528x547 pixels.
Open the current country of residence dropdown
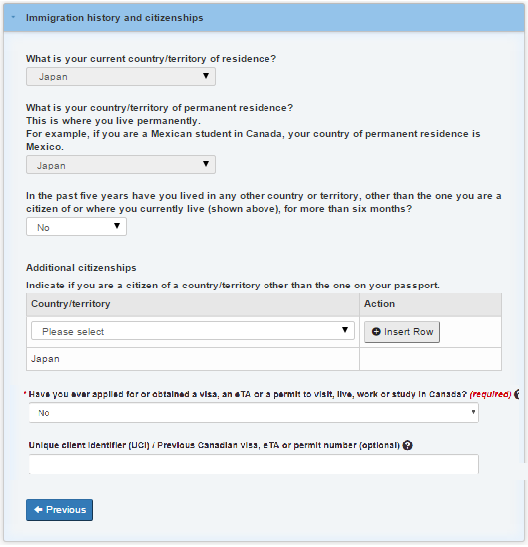(121, 77)
